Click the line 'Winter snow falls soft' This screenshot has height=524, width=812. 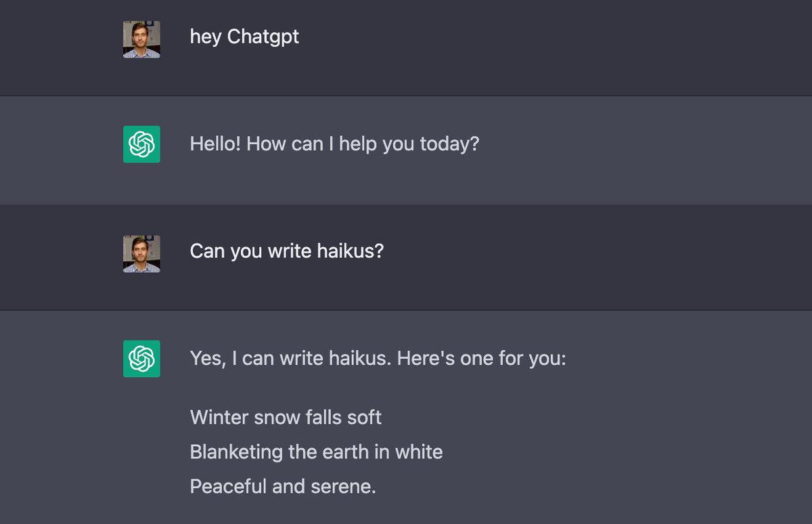click(286, 418)
